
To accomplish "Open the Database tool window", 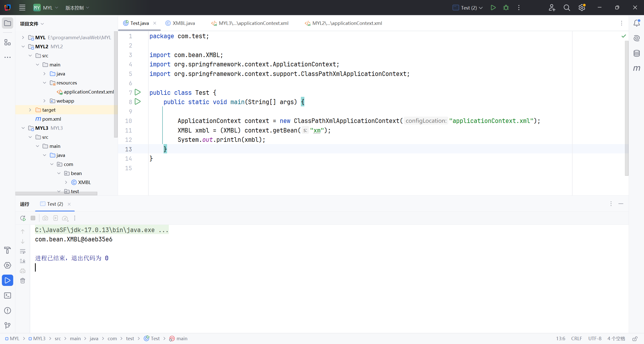I will [636, 53].
